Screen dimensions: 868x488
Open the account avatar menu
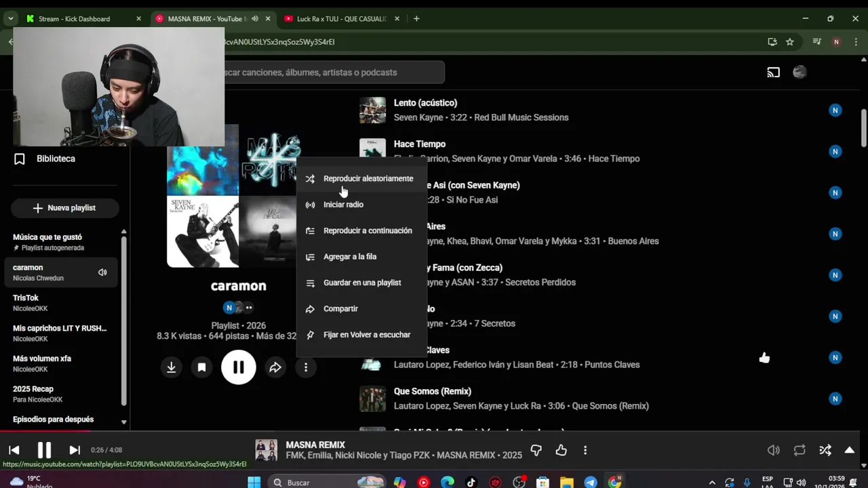[800, 73]
